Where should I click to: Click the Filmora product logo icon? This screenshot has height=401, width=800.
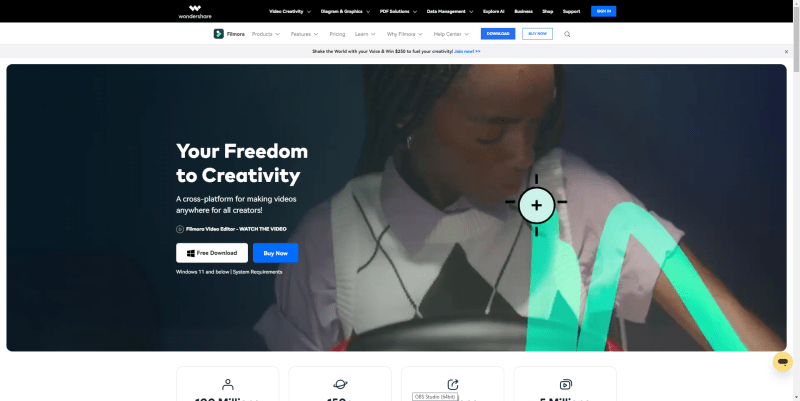pyautogui.click(x=218, y=34)
